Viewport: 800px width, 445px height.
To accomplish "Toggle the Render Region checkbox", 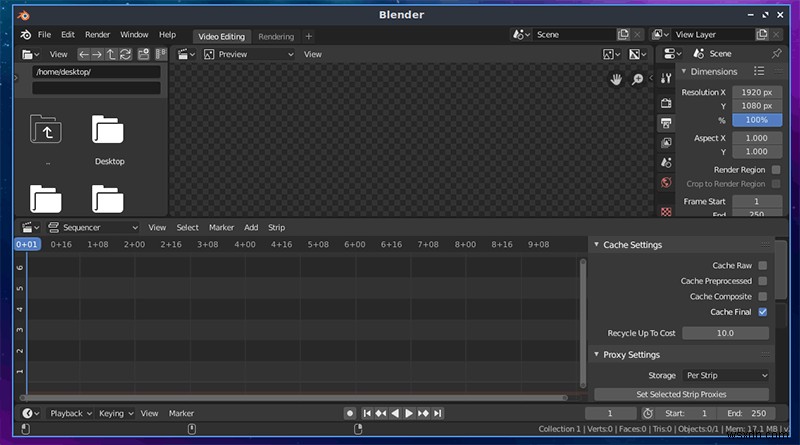I will point(775,170).
